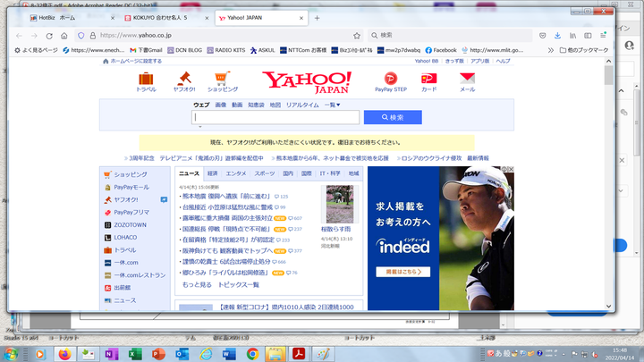644x362 pixels.
Task: Reload the page with the refresh button
Action: 49,35
